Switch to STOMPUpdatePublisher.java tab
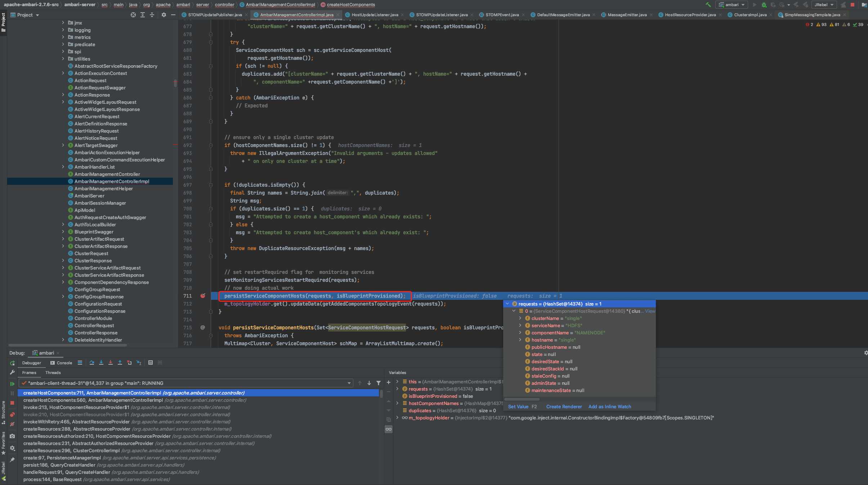Image resolution: width=868 pixels, height=485 pixels. [x=215, y=15]
